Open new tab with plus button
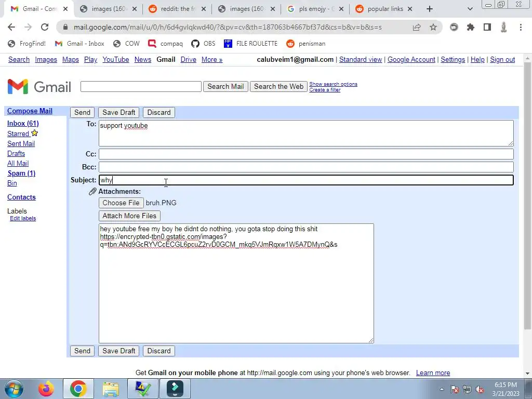The height and width of the screenshot is (399, 532). click(x=430, y=9)
